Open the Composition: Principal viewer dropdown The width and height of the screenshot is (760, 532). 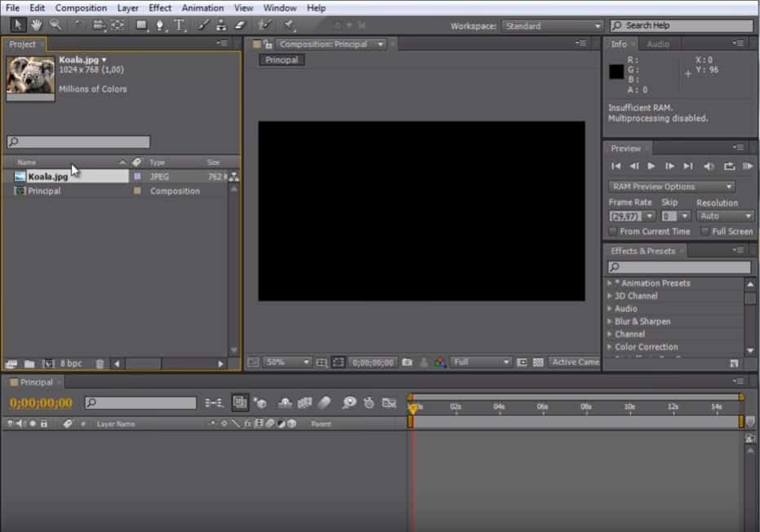coord(332,44)
